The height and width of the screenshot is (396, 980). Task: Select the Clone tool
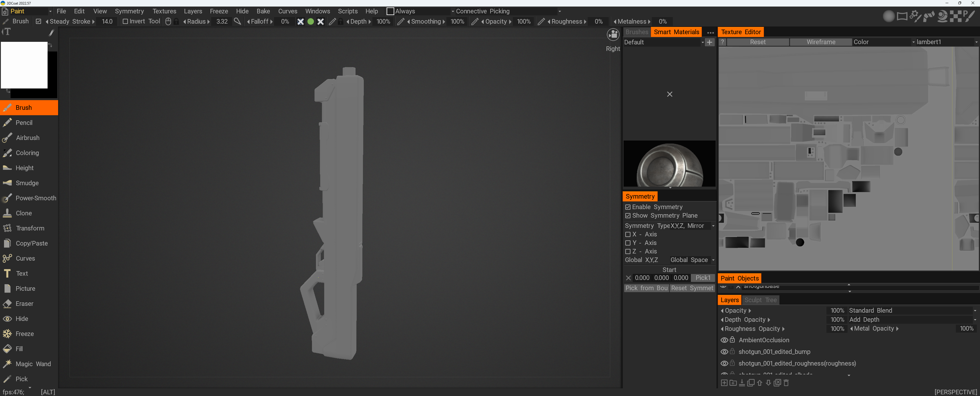[24, 213]
